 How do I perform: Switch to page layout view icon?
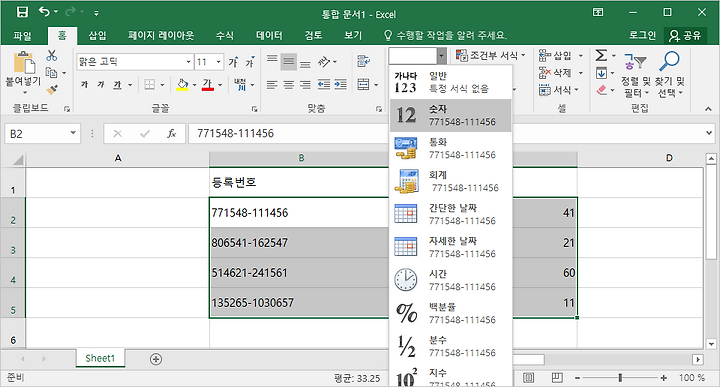(557, 377)
